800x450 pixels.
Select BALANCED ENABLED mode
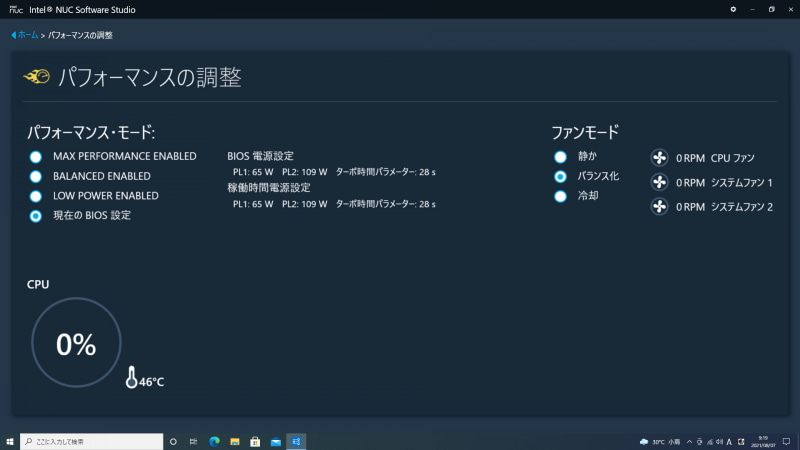coord(36,177)
